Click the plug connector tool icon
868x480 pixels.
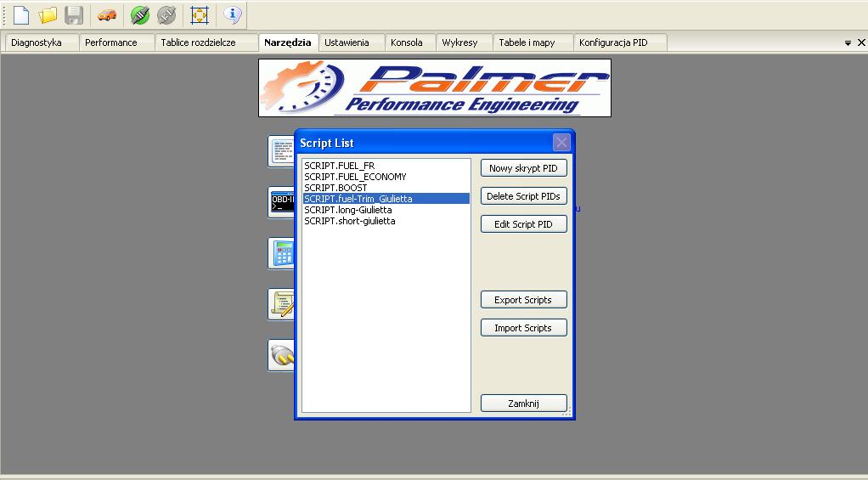(282, 355)
